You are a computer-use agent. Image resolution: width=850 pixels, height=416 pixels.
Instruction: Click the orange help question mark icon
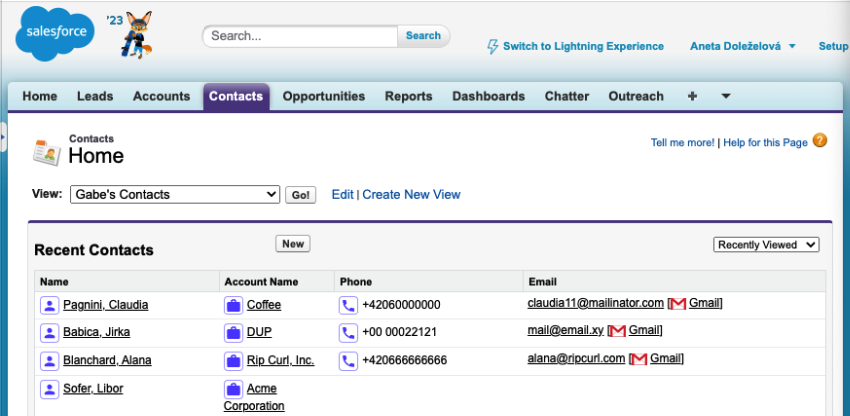click(820, 140)
